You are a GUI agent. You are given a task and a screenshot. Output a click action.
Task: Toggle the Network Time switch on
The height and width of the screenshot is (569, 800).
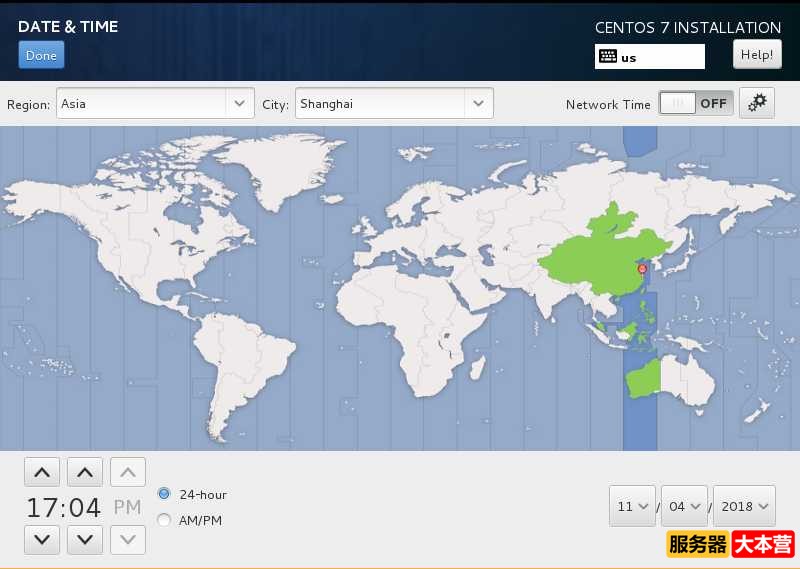[x=695, y=103]
